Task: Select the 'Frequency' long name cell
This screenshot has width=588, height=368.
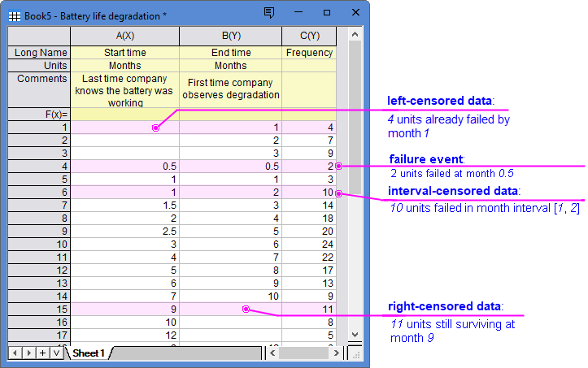Action: (309, 53)
